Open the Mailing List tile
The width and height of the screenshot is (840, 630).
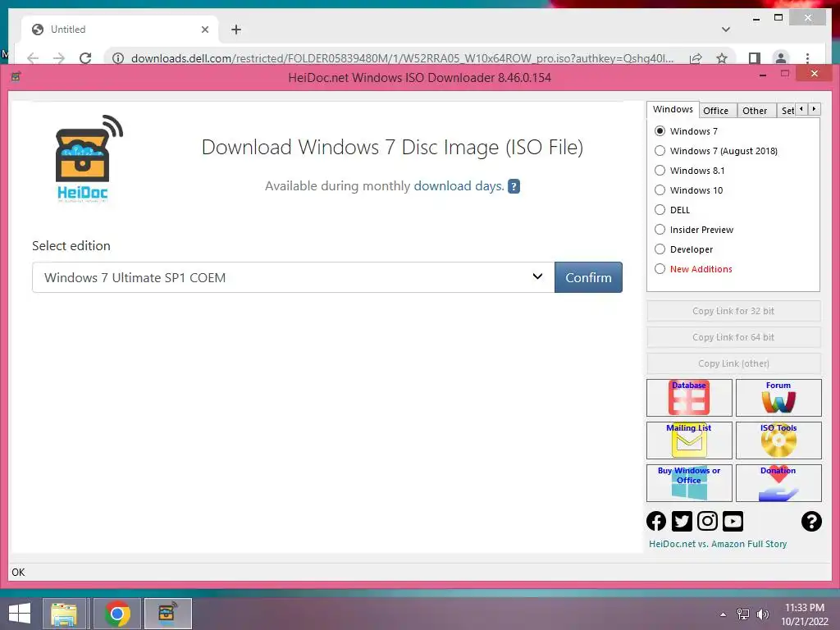(x=689, y=441)
